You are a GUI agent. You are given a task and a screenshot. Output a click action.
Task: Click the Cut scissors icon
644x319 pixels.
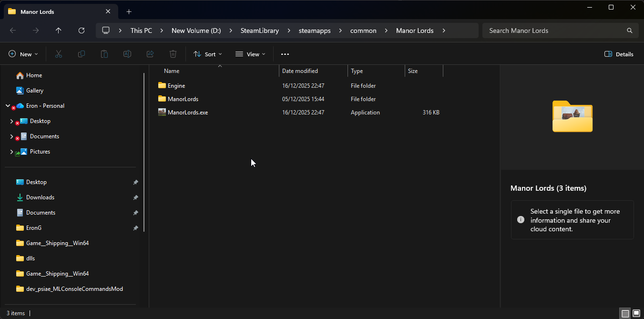(59, 54)
